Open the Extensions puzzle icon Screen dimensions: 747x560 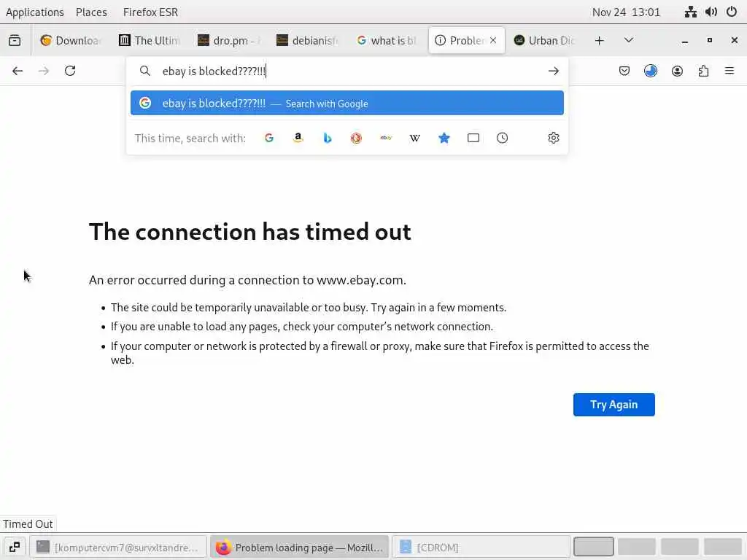703,71
